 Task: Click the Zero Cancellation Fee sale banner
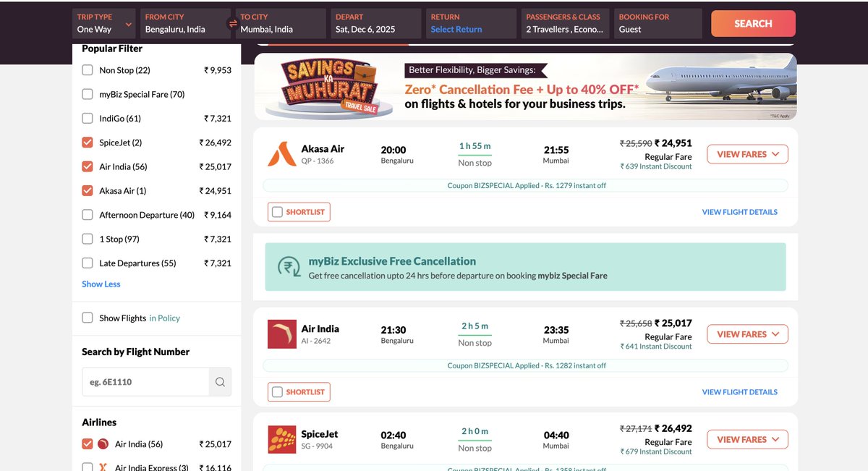point(525,87)
